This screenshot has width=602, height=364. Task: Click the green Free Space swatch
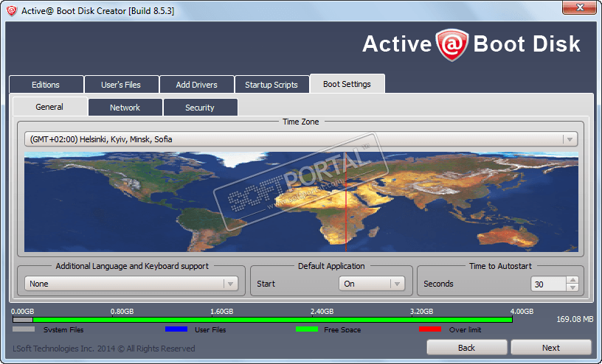[x=307, y=329]
